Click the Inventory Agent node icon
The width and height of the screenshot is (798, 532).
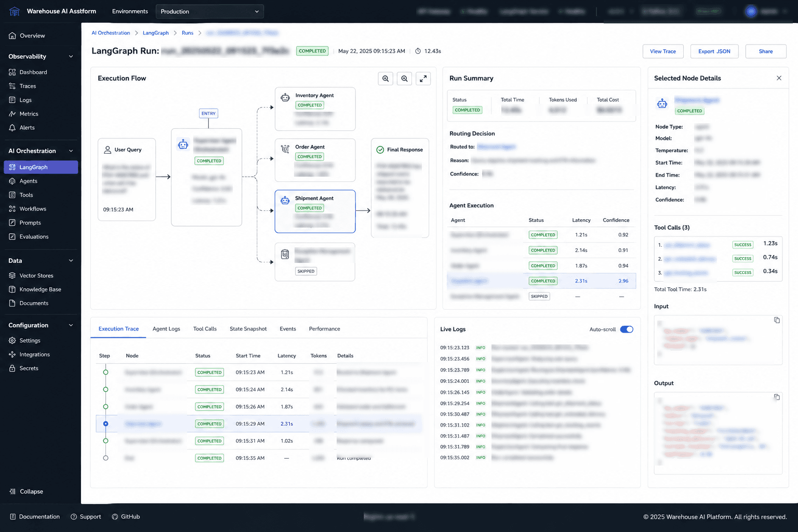285,97
